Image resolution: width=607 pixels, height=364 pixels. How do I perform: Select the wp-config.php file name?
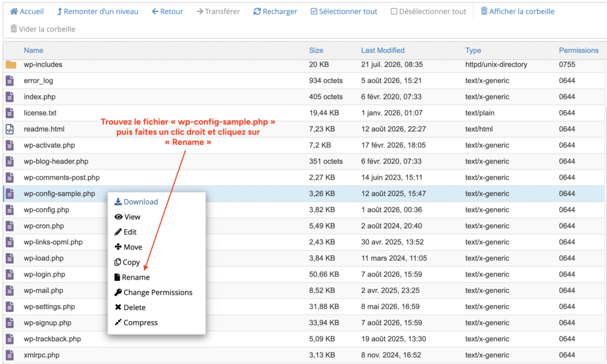coord(46,210)
